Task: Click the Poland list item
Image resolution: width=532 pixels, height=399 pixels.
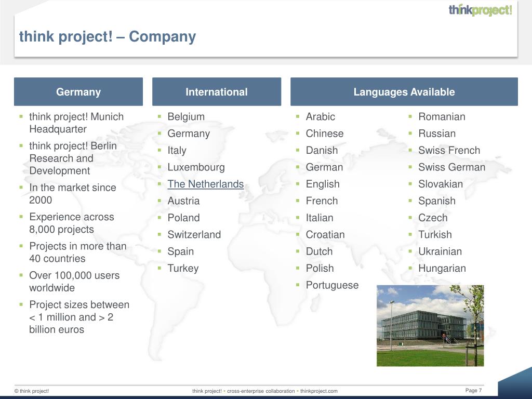Action: coord(183,218)
